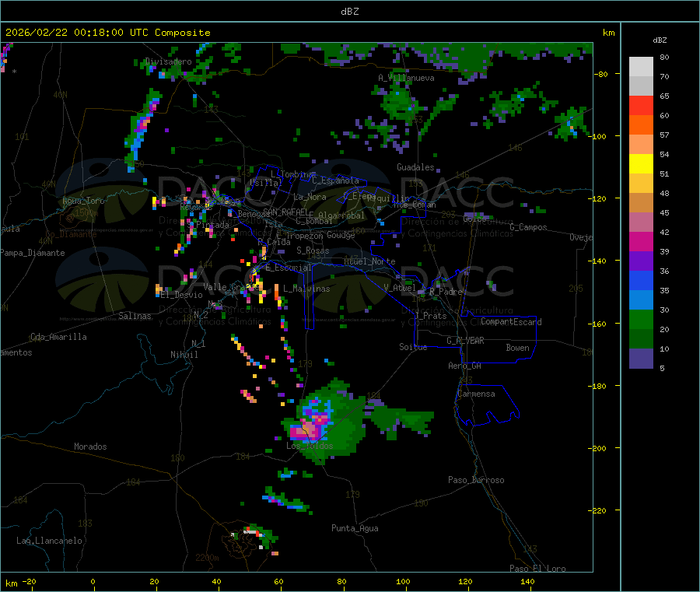Click the orange 57-60 dBZ legend swatch
Image resolution: width=700 pixels, height=592 pixels.
tap(641, 125)
